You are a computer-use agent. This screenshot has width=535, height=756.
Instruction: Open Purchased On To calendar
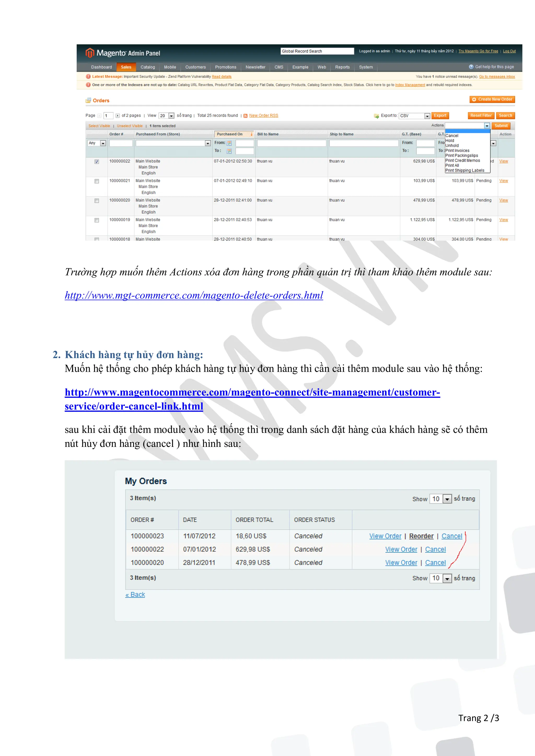[x=229, y=151]
